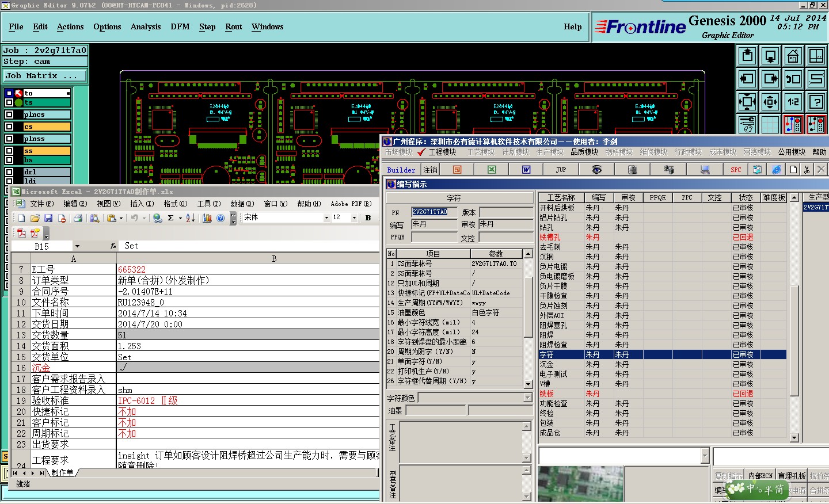Open the Excel font size dropdown

click(353, 218)
